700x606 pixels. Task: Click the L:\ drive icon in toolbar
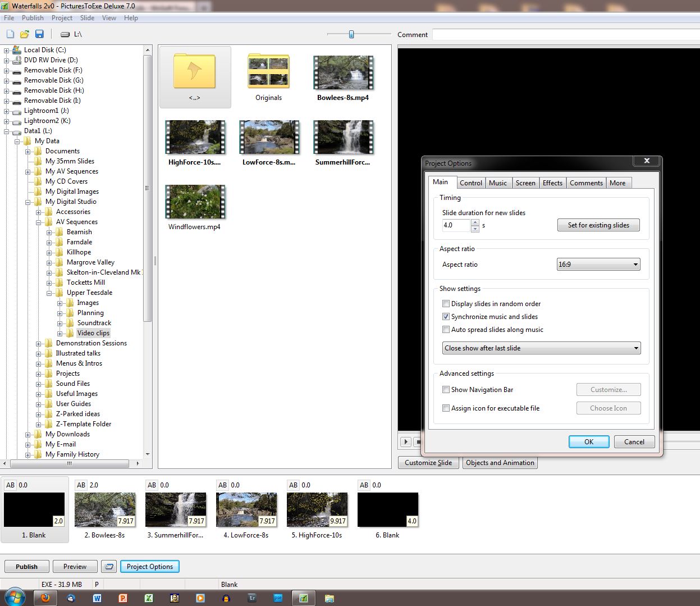(x=65, y=34)
